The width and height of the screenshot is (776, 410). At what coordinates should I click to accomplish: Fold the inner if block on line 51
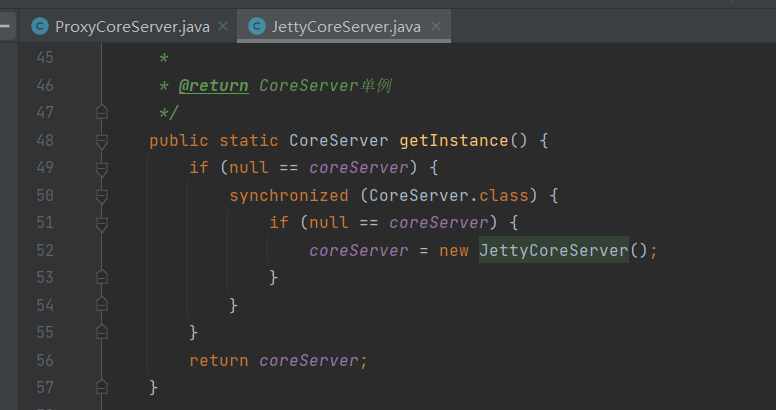coord(101,222)
